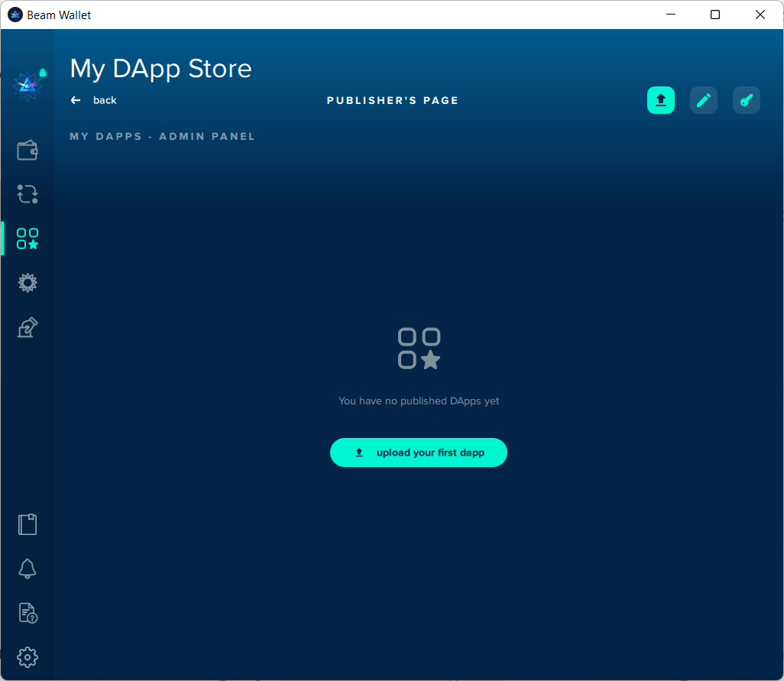Open the Wallet section in sidebar

click(x=28, y=150)
